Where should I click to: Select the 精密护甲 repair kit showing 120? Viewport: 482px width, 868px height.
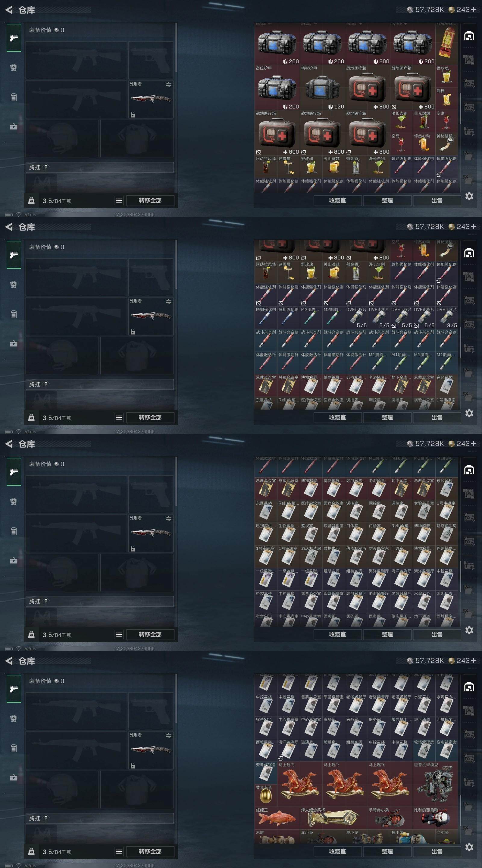[x=322, y=88]
